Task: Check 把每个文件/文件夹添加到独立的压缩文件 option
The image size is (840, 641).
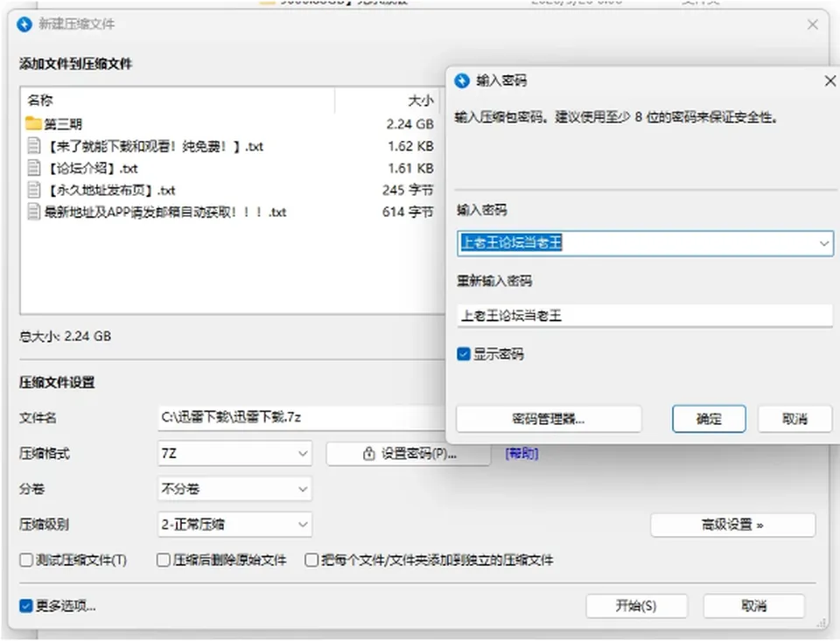Action: point(311,561)
